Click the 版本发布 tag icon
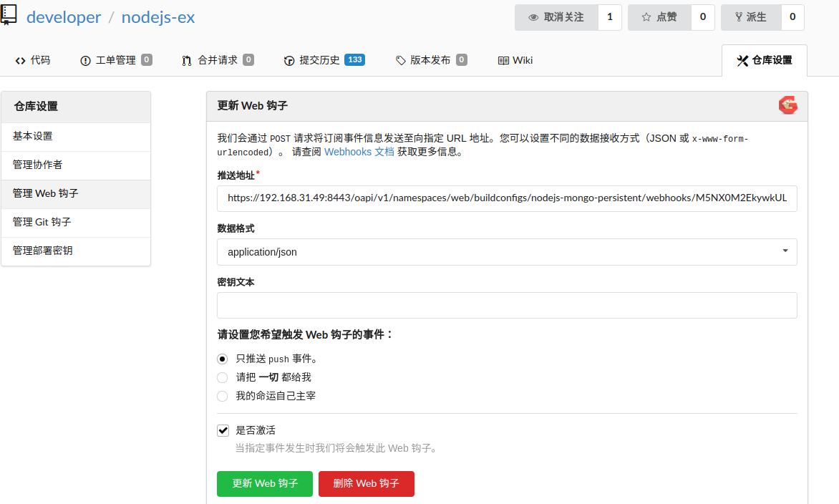839x504 pixels. pyautogui.click(x=401, y=60)
